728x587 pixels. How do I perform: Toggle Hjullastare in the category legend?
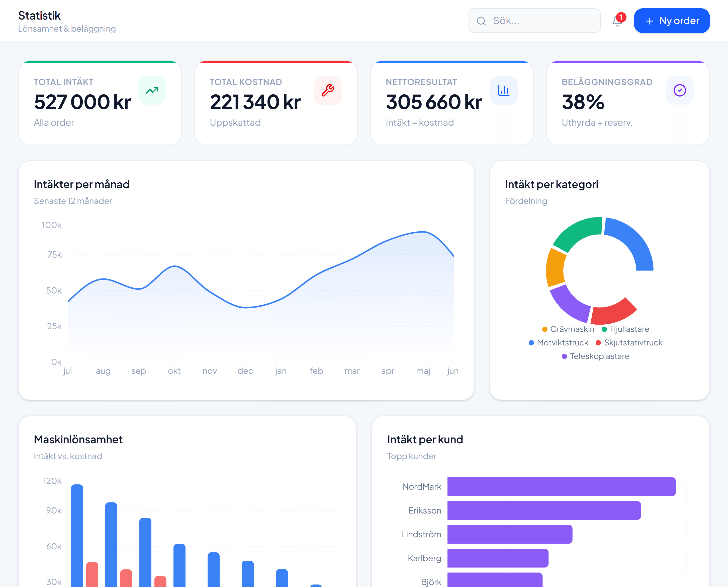pyautogui.click(x=625, y=329)
